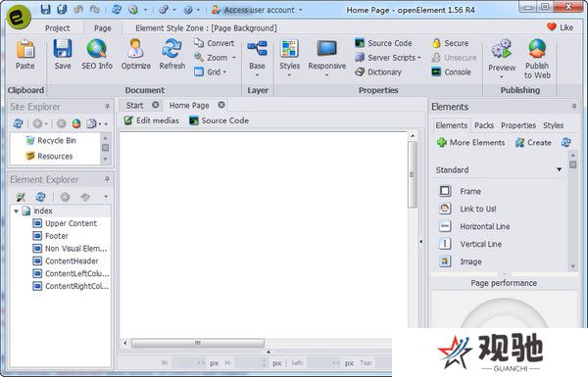This screenshot has width=588, height=377.
Task: Click the SEO Info globe icon
Action: tap(96, 49)
